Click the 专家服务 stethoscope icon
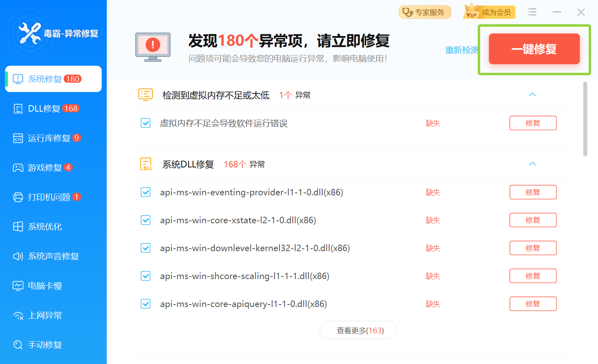The height and width of the screenshot is (364, 598). (x=408, y=13)
